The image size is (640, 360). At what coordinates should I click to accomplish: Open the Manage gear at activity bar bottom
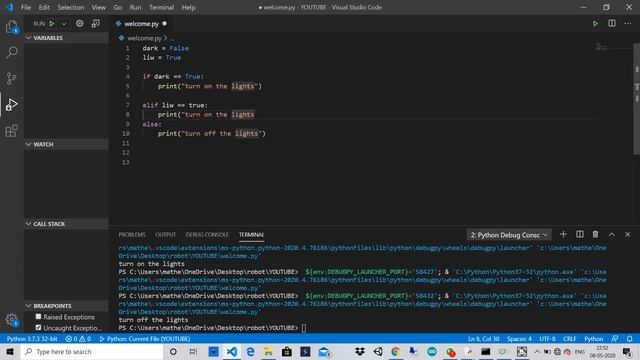click(x=11, y=320)
